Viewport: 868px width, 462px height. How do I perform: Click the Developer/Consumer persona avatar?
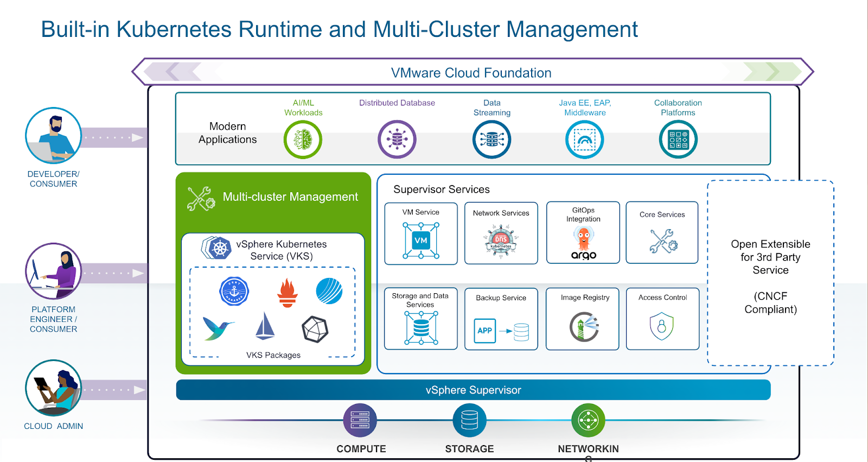pyautogui.click(x=53, y=136)
